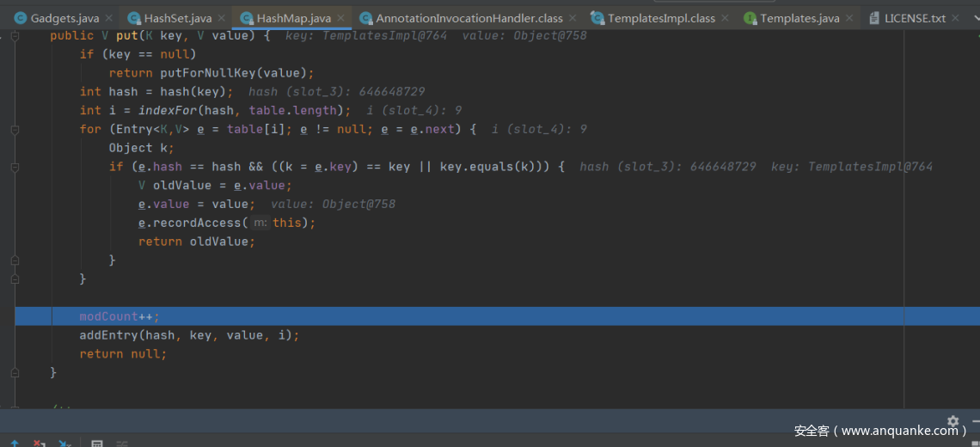Switch to the Gadgets.java tab
Screen dimensions: 980x447
tap(64, 18)
